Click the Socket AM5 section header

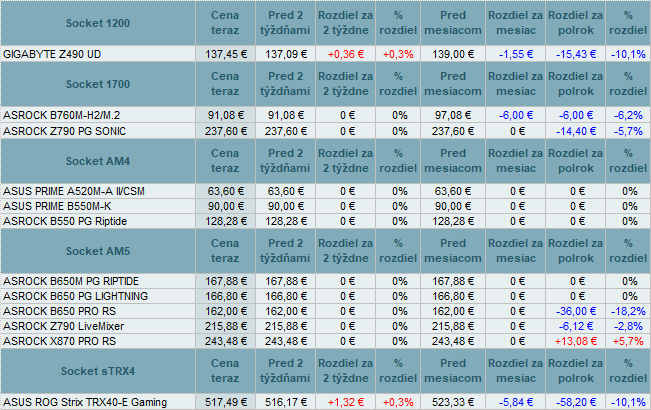click(x=98, y=251)
